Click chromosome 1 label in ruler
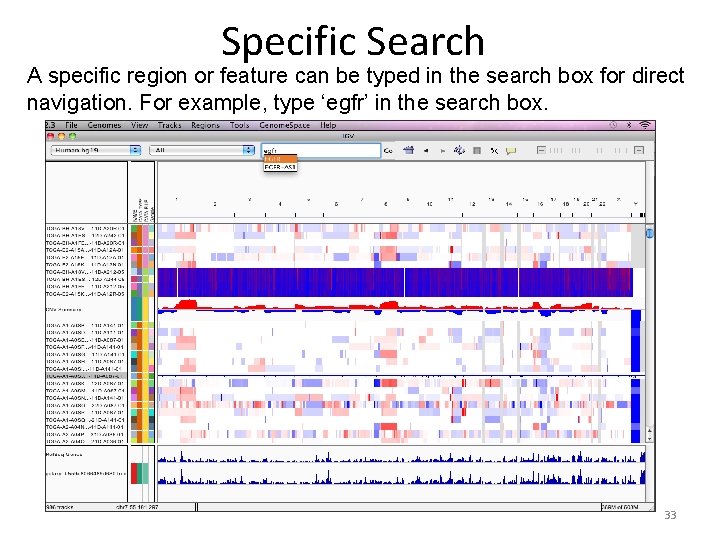The height and width of the screenshot is (540, 720). tap(176, 200)
